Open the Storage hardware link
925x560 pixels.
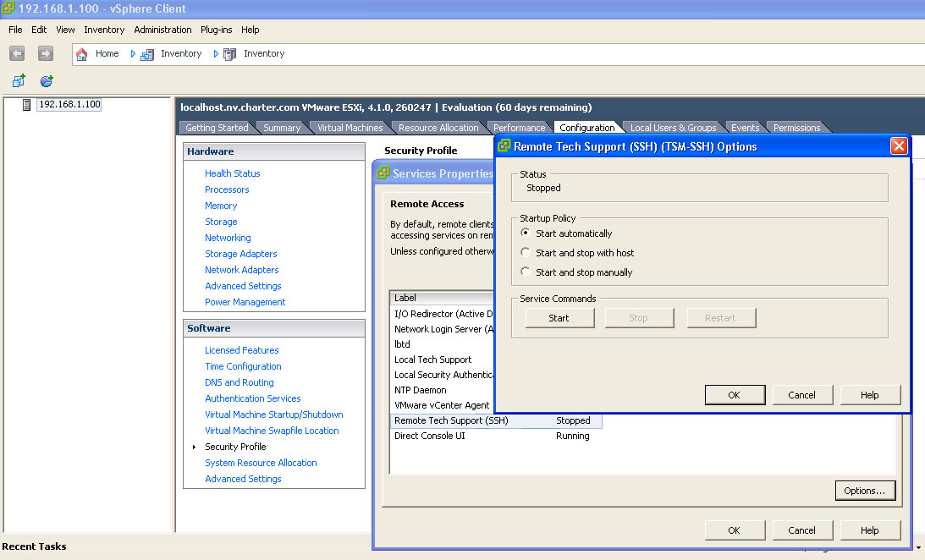(221, 222)
